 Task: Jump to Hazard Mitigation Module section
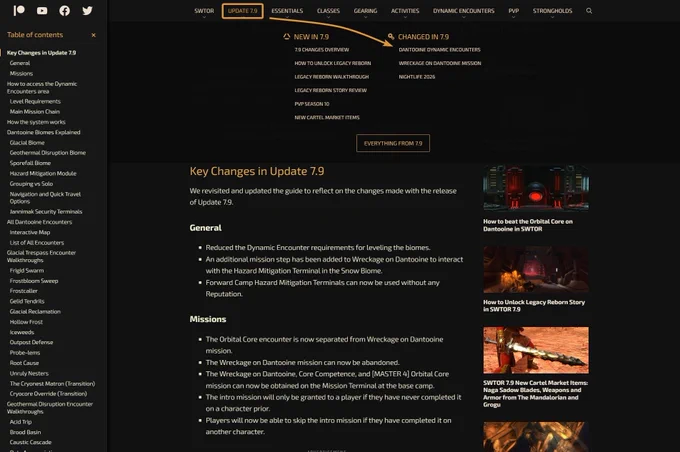point(43,174)
